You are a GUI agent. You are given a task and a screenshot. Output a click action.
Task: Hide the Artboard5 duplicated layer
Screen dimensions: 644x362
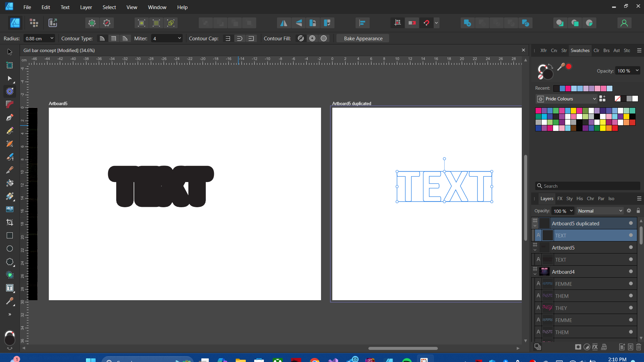(x=631, y=223)
